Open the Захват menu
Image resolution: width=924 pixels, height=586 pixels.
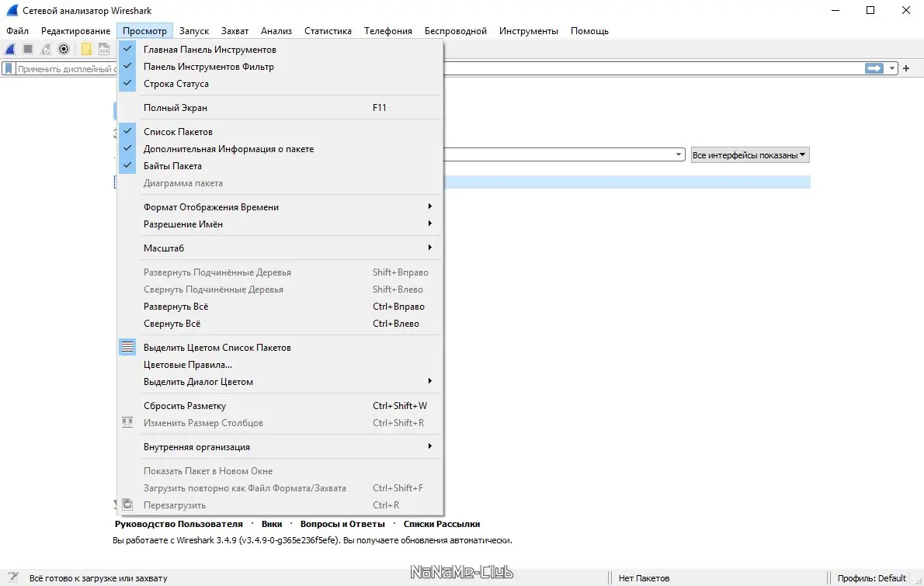click(x=234, y=30)
